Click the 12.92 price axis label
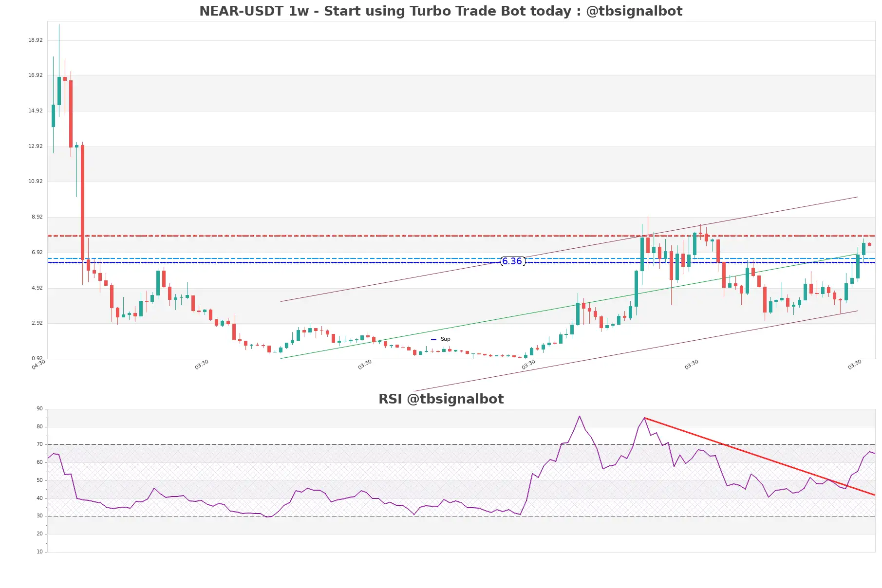 [x=36, y=147]
